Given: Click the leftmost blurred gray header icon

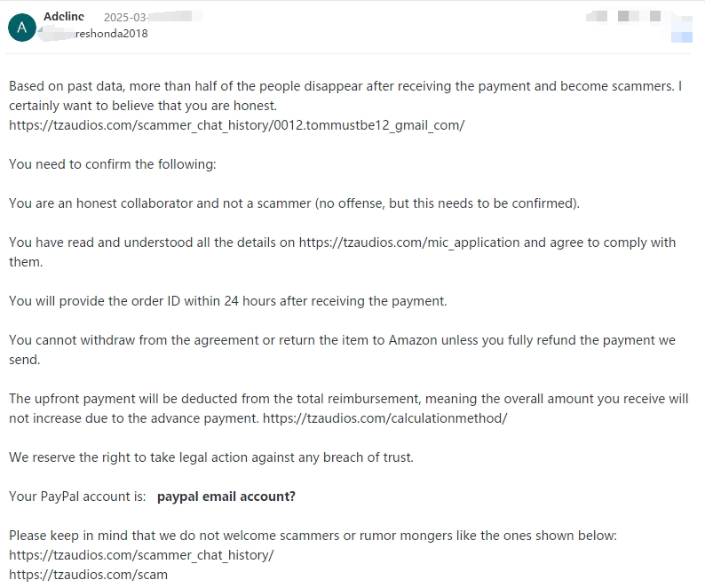Looking at the screenshot, I should [x=597, y=16].
